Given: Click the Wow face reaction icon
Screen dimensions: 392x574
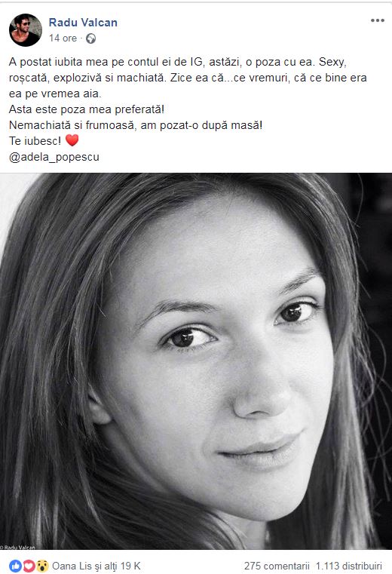Looking at the screenshot, I should 42,566.
